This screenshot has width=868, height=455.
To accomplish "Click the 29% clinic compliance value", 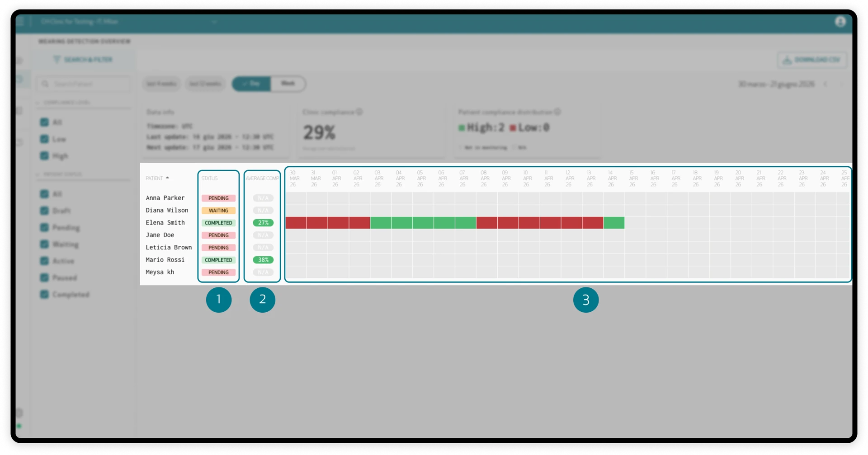I will [319, 132].
